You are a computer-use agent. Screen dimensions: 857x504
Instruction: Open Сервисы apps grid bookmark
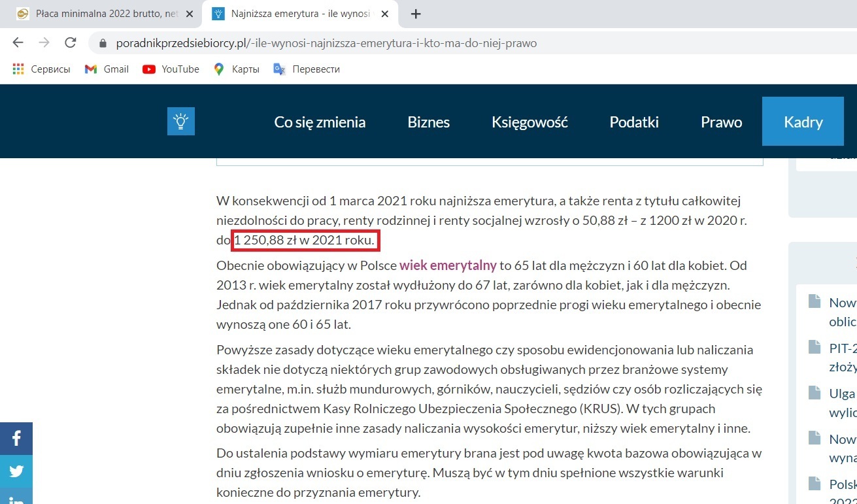pos(42,69)
